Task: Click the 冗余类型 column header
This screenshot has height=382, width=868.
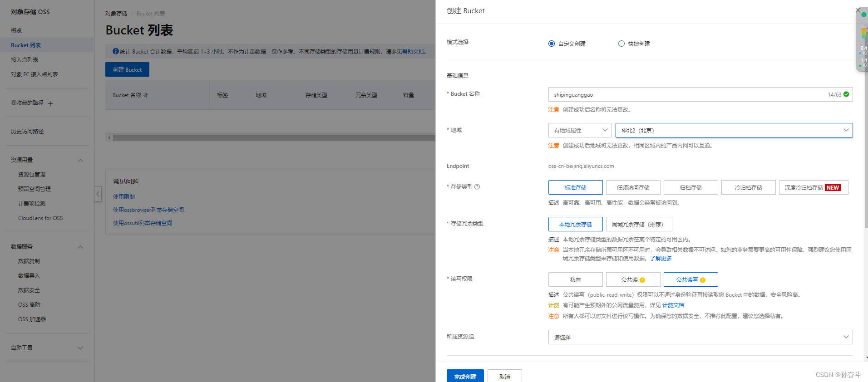Action: point(366,95)
